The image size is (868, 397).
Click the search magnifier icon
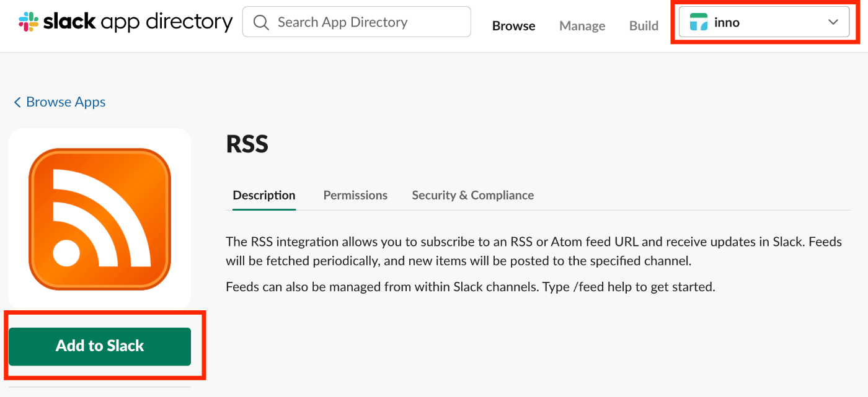click(x=262, y=22)
